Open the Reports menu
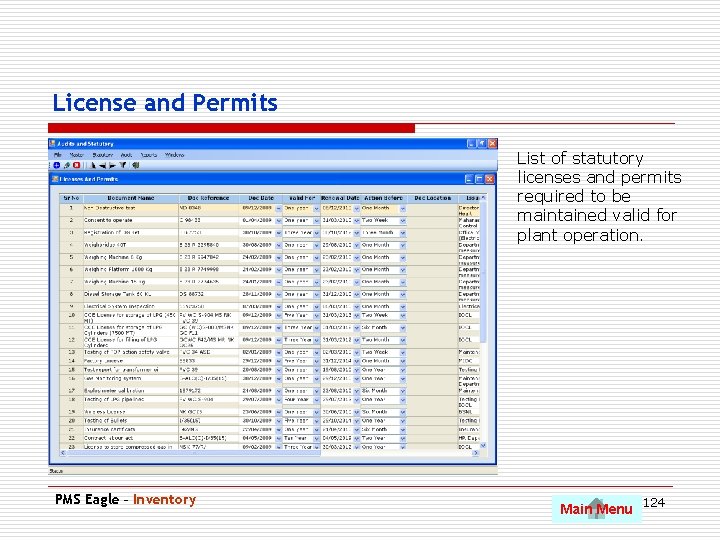The width and height of the screenshot is (720, 540). point(149,155)
